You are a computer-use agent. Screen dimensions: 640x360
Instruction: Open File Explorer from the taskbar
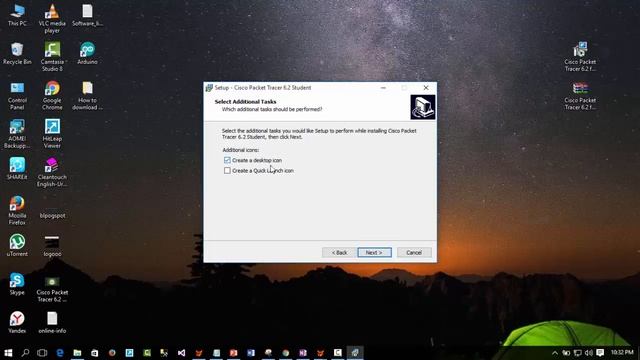77,353
